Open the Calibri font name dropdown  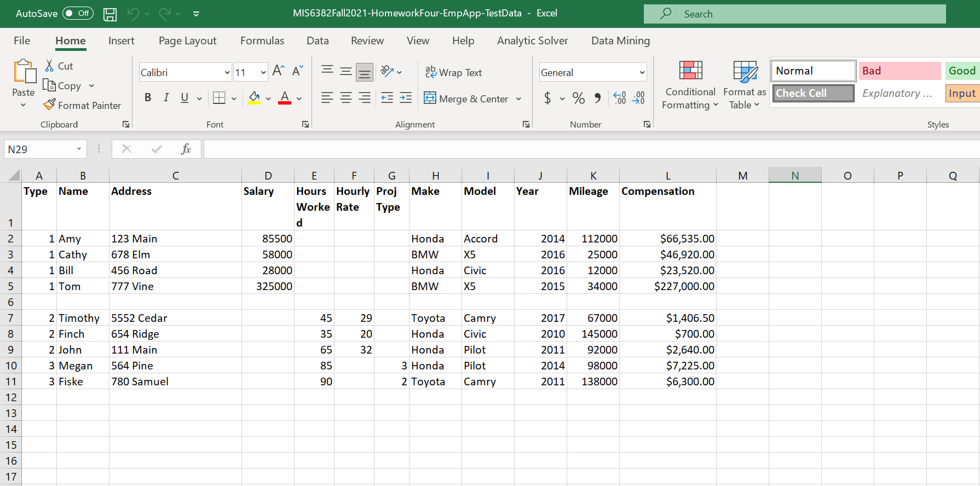click(227, 73)
